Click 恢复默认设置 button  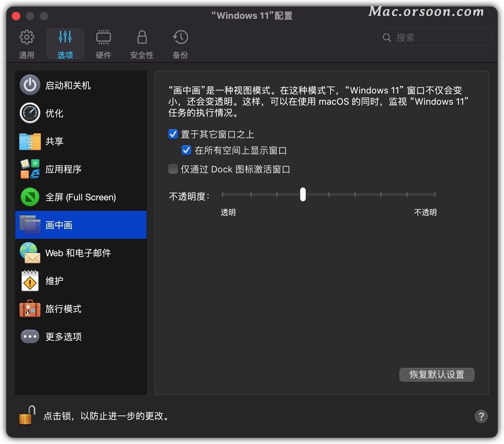tap(437, 374)
